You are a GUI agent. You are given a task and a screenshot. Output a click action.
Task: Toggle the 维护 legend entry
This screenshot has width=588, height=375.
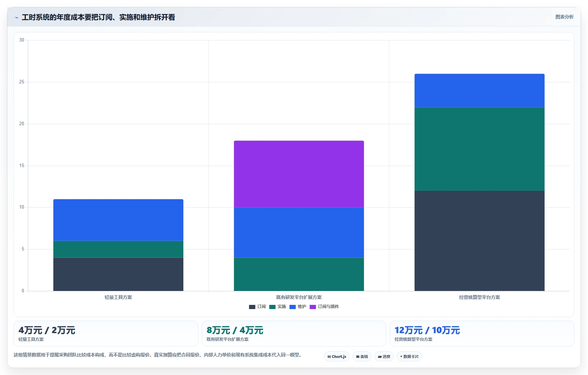(298, 307)
